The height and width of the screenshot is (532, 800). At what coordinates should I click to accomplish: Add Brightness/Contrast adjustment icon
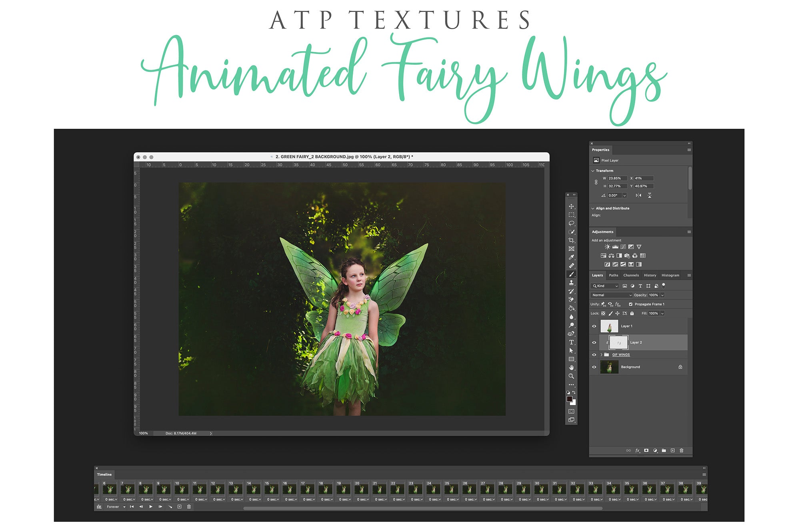click(x=607, y=247)
